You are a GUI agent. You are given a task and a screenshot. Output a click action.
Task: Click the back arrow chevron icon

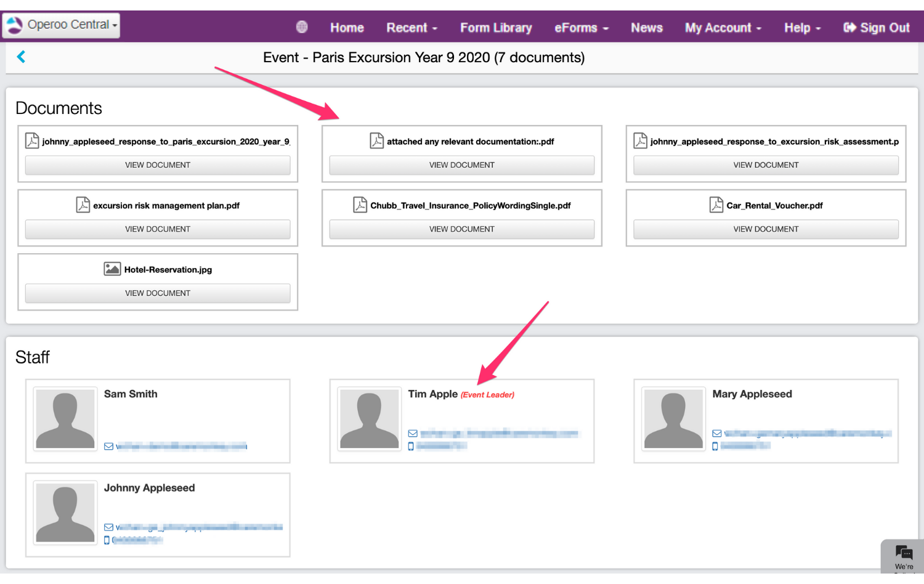[x=21, y=57]
